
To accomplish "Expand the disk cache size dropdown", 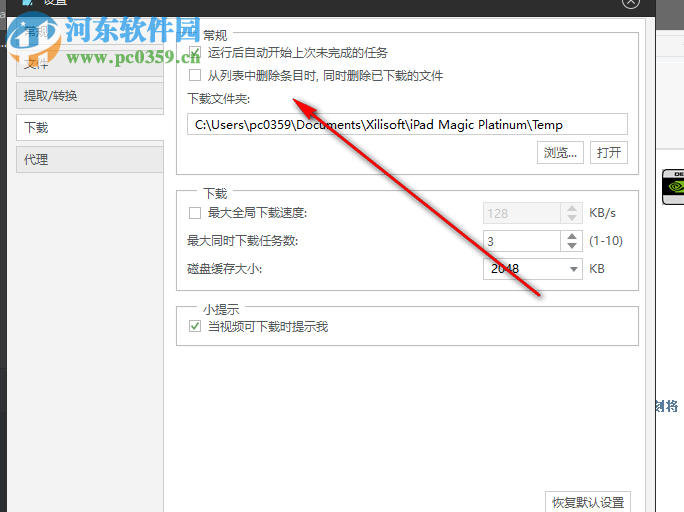I will click(x=574, y=269).
